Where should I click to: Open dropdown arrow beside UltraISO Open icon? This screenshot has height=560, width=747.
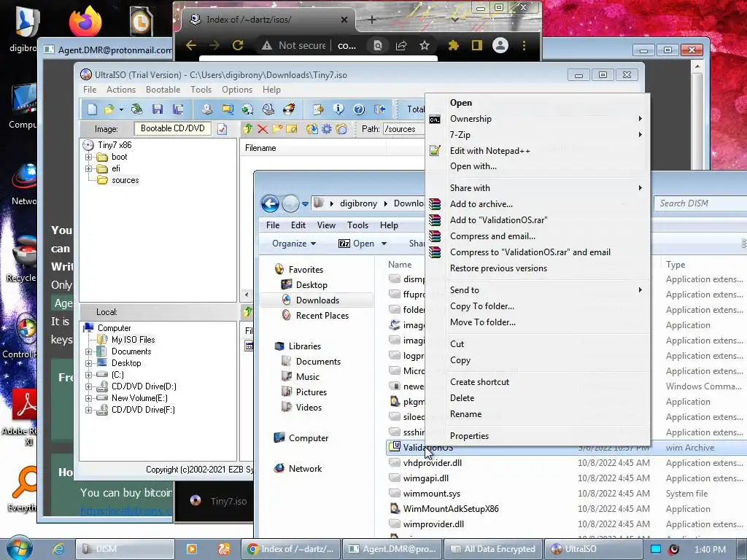point(122,109)
